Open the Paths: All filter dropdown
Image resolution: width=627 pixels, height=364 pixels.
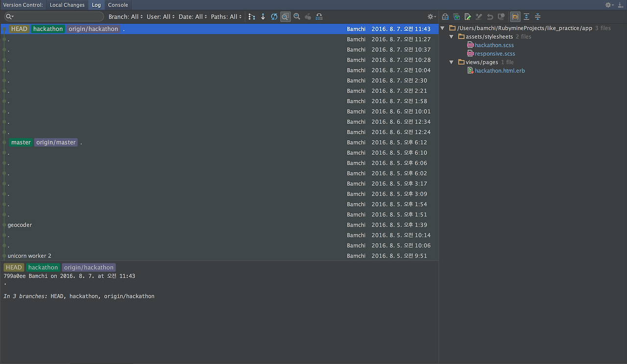pos(226,17)
